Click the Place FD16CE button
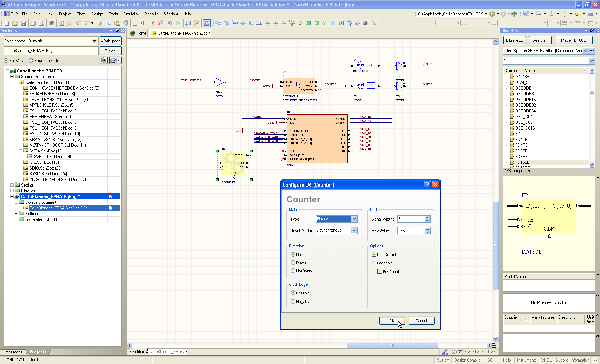The width and height of the screenshot is (600, 364). point(573,40)
